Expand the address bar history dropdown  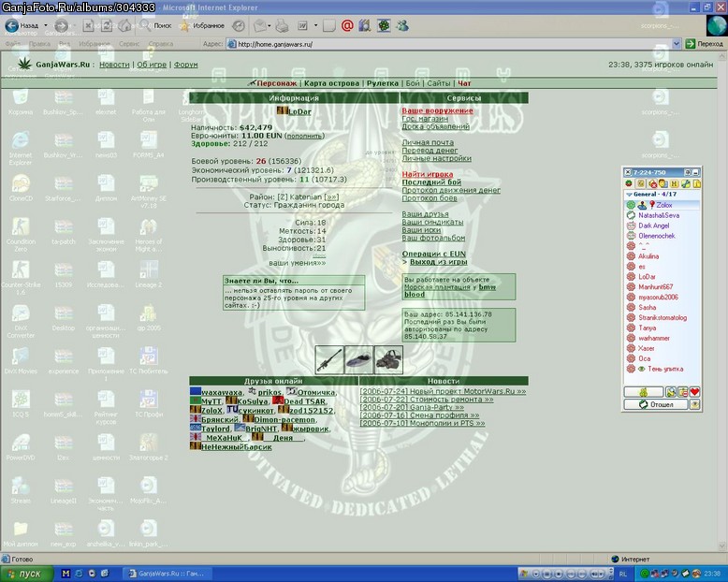[676, 44]
